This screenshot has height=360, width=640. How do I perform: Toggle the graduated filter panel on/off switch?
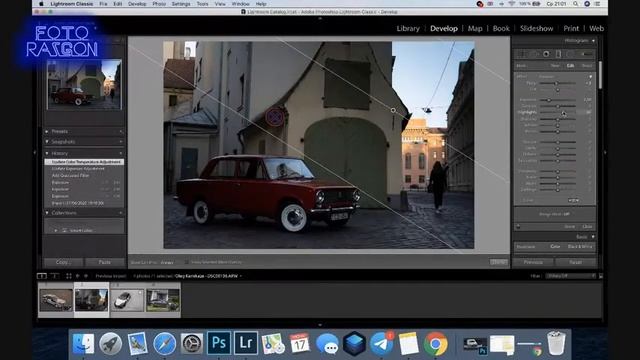(x=518, y=227)
